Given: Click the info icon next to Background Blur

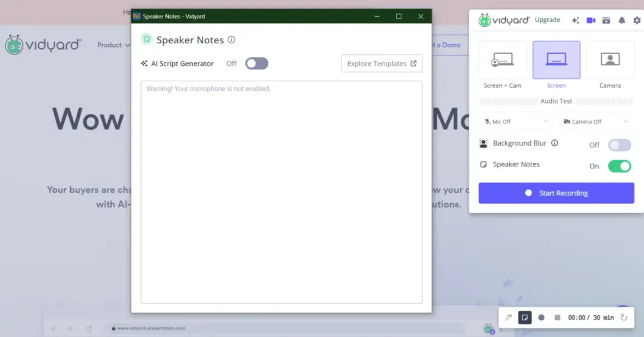Looking at the screenshot, I should 555,143.
